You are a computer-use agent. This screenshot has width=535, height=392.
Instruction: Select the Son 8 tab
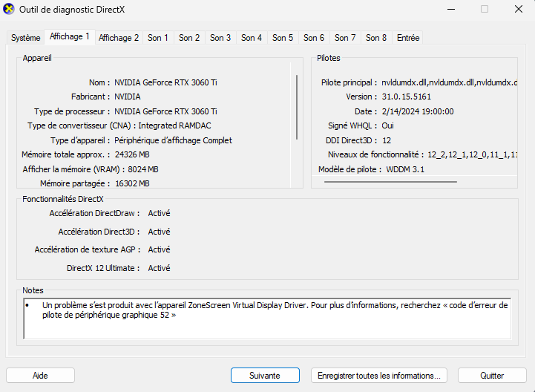tap(376, 38)
